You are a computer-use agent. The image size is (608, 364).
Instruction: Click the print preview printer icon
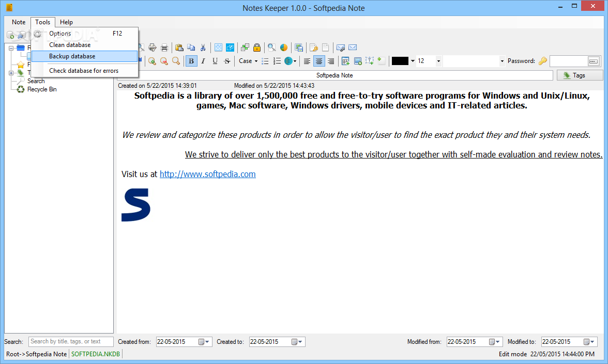point(153,48)
